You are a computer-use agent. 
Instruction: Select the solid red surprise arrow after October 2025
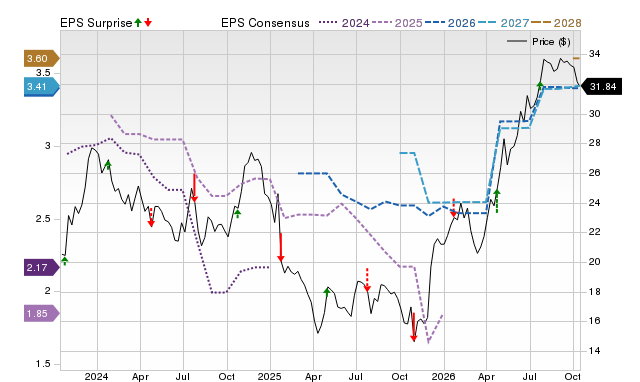click(413, 327)
